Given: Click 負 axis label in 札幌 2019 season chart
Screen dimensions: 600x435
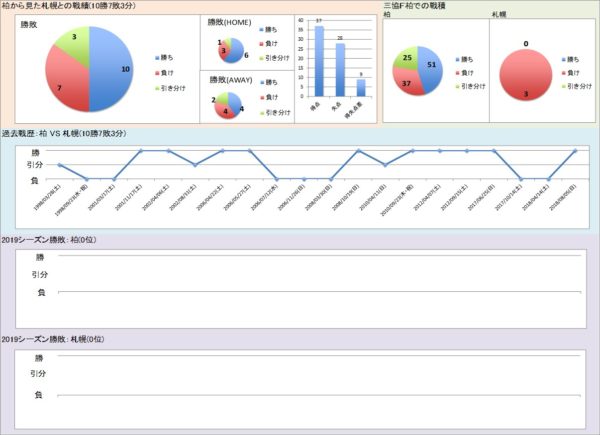Looking at the screenshot, I should [38, 395].
